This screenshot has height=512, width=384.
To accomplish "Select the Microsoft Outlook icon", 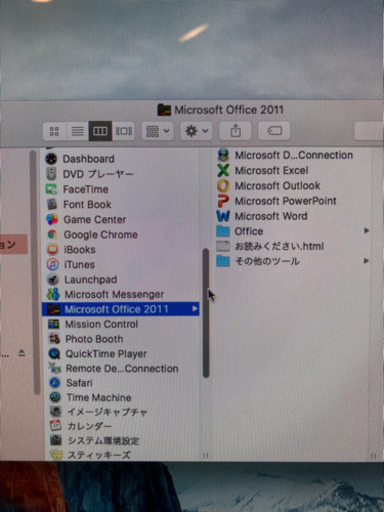I will pyautogui.click(x=223, y=186).
